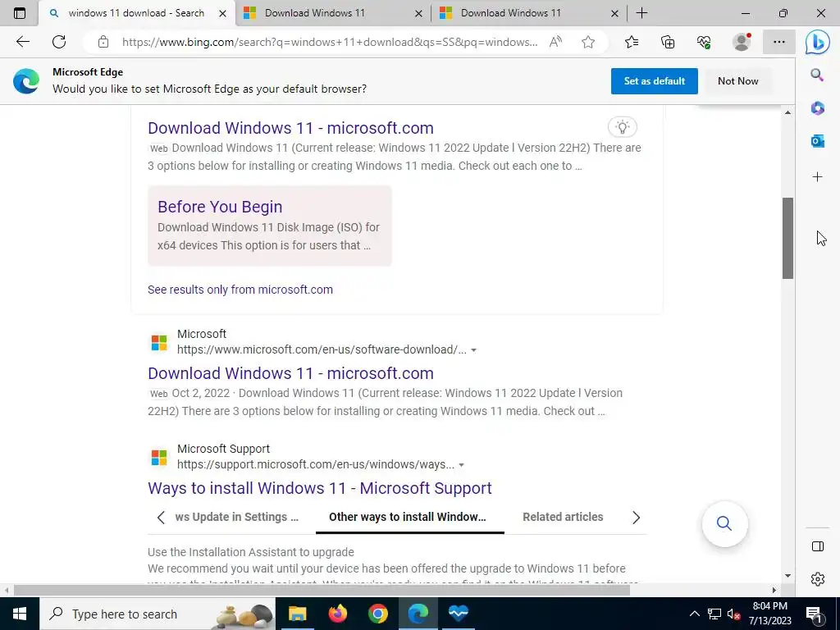This screenshot has height=630, width=840.
Task: Click 'See results only from microsoft.com'
Action: (x=240, y=290)
